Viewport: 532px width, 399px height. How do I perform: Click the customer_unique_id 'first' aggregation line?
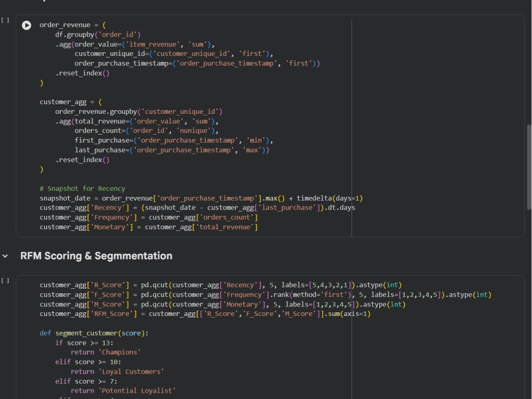pyautogui.click(x=174, y=54)
